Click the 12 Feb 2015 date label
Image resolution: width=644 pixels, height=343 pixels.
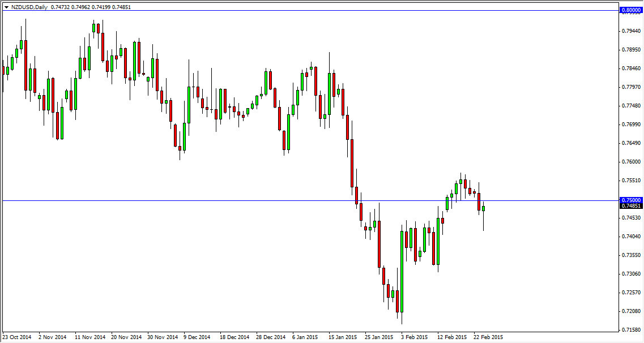[x=452, y=336]
